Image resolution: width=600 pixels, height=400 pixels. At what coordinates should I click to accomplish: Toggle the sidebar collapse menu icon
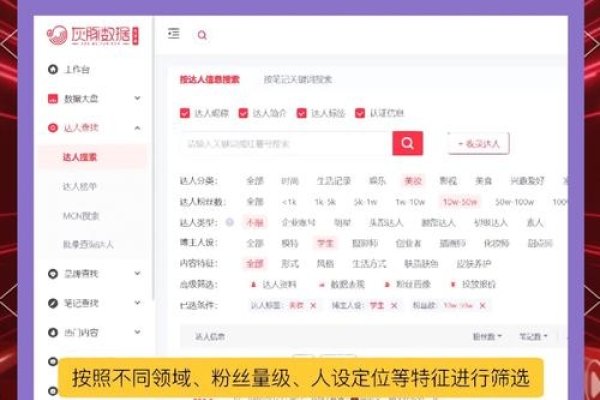click(x=174, y=34)
